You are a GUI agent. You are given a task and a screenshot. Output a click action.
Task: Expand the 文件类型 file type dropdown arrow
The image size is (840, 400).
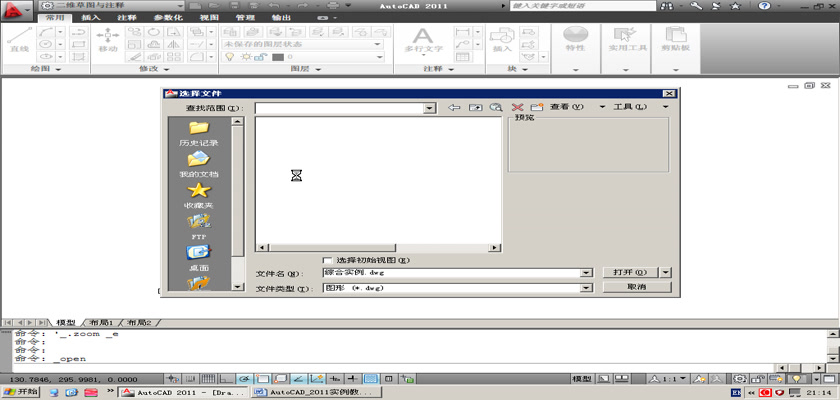(x=587, y=288)
